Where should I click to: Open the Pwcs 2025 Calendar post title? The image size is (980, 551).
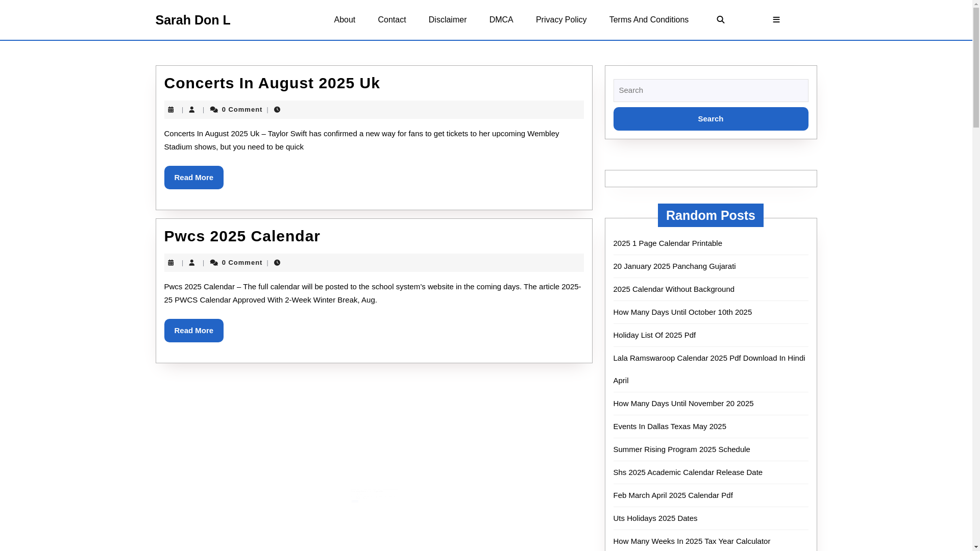click(242, 236)
